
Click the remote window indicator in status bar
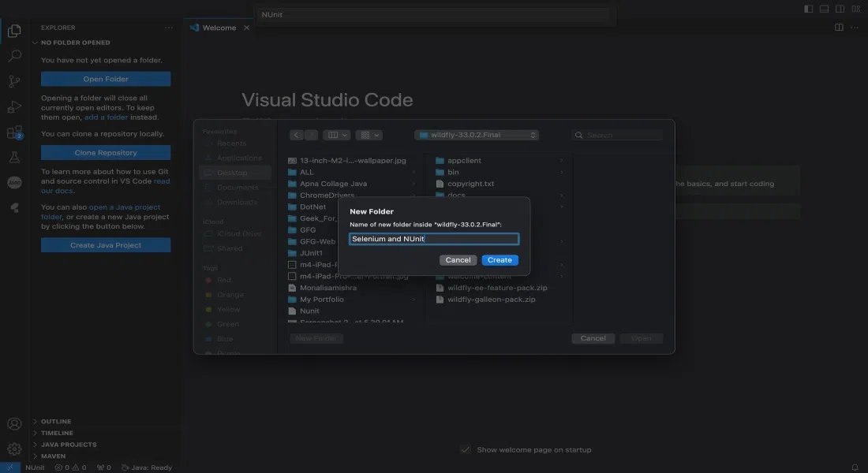pos(10,467)
